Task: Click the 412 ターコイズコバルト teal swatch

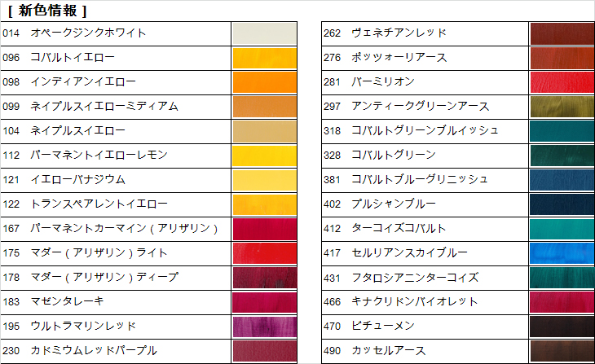Action: tap(562, 229)
